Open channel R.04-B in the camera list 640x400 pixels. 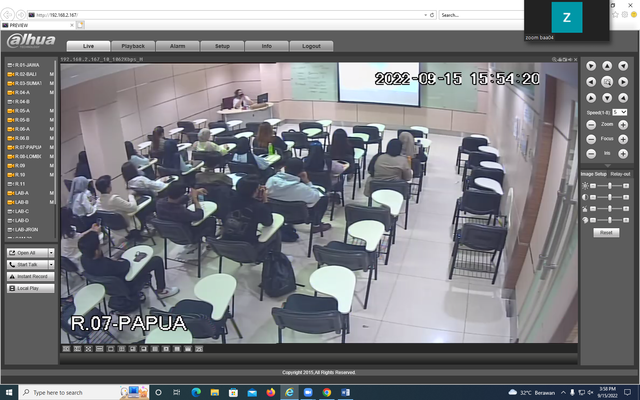click(x=22, y=102)
